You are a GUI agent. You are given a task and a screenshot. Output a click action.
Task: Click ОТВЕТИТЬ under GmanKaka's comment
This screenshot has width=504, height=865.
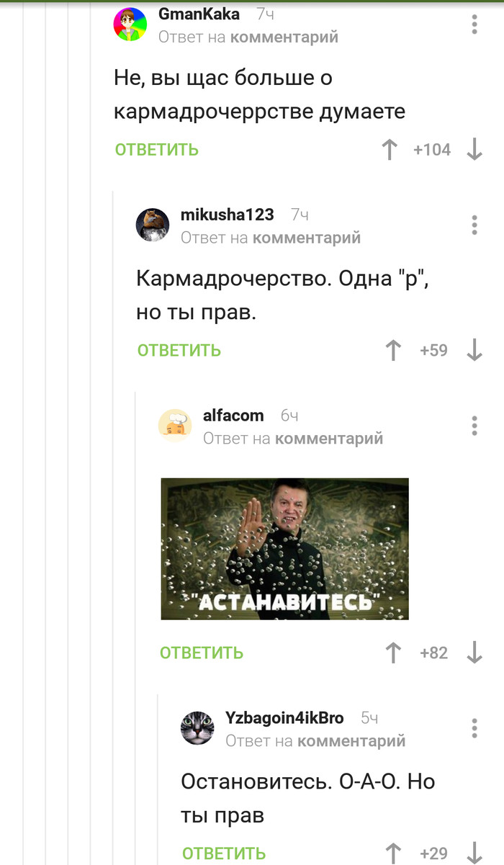[x=157, y=150]
